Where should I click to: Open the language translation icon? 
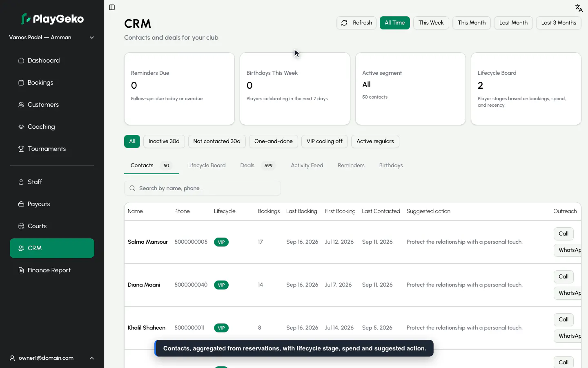tap(579, 8)
